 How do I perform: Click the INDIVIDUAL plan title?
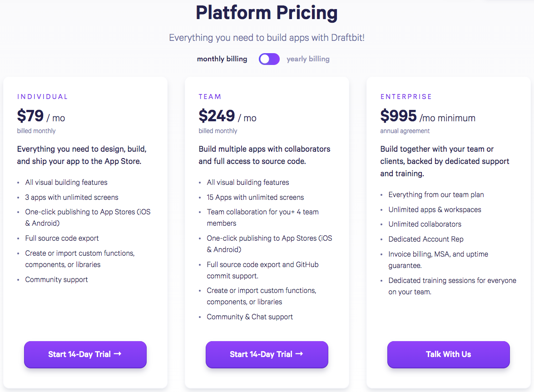coord(43,97)
